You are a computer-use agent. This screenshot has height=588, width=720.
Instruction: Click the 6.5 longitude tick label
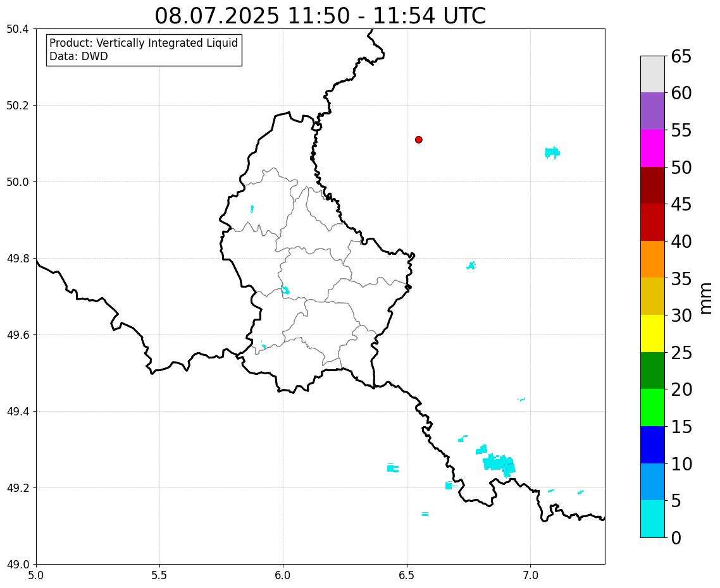tap(406, 575)
